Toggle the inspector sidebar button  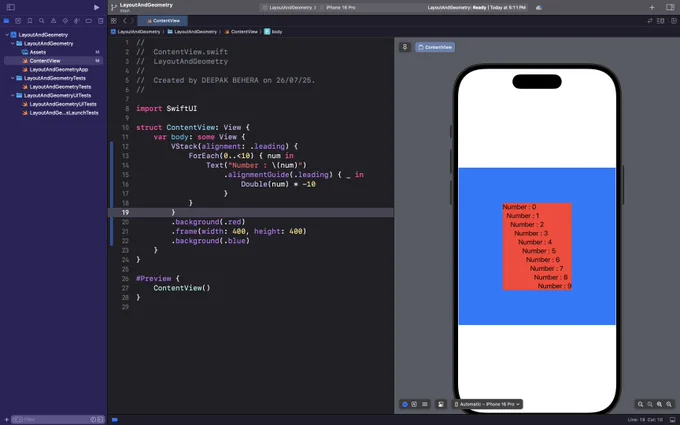(670, 7)
